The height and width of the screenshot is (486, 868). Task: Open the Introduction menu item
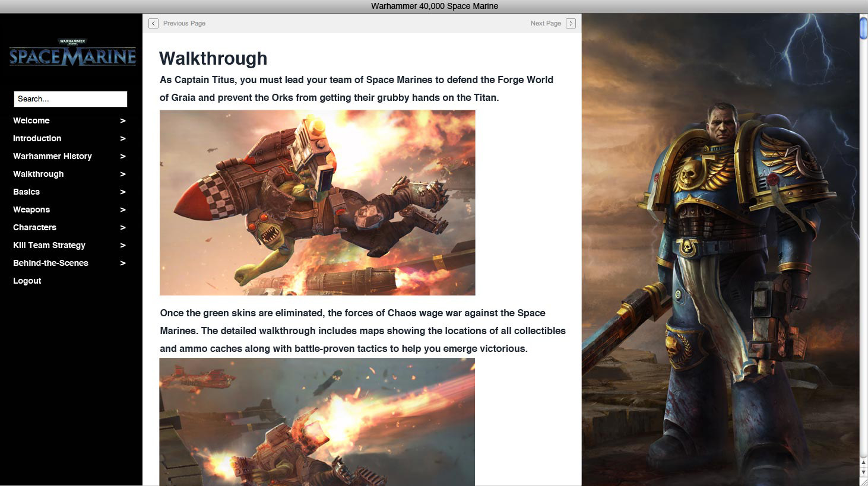point(37,138)
